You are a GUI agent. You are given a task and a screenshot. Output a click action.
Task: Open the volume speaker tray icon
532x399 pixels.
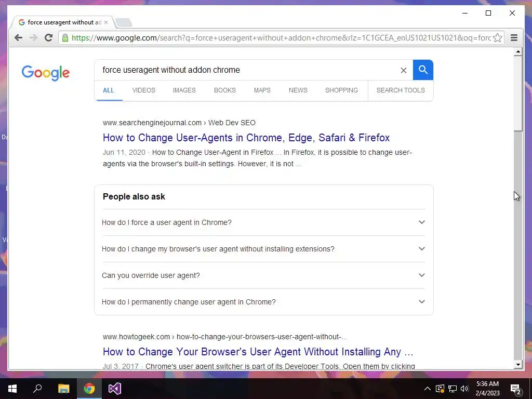(x=464, y=389)
